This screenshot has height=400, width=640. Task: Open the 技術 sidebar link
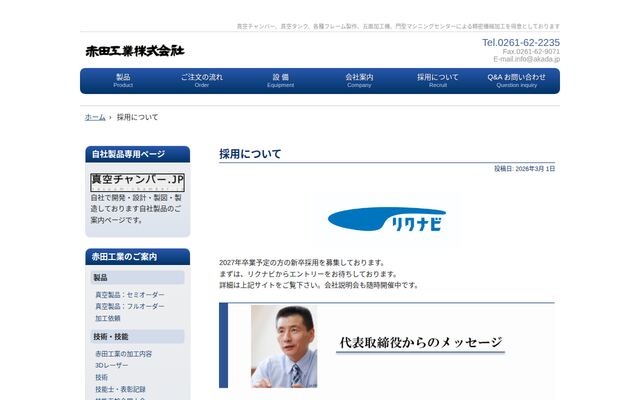(x=102, y=377)
